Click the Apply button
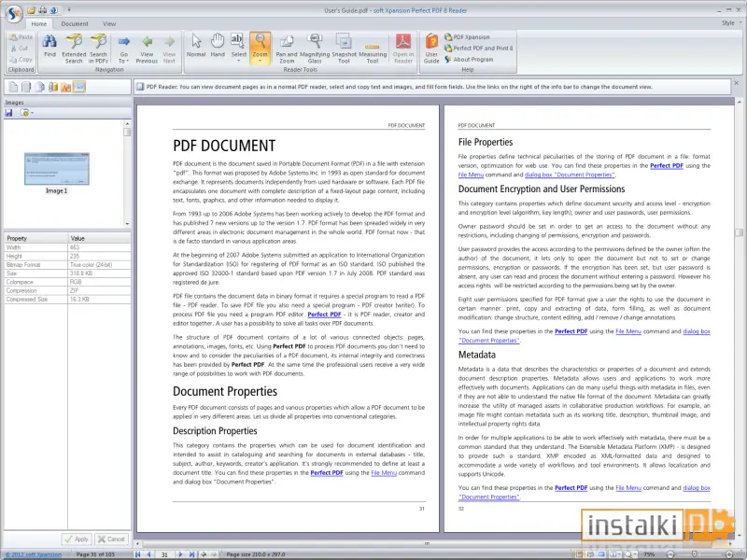747x560 pixels. [x=77, y=539]
